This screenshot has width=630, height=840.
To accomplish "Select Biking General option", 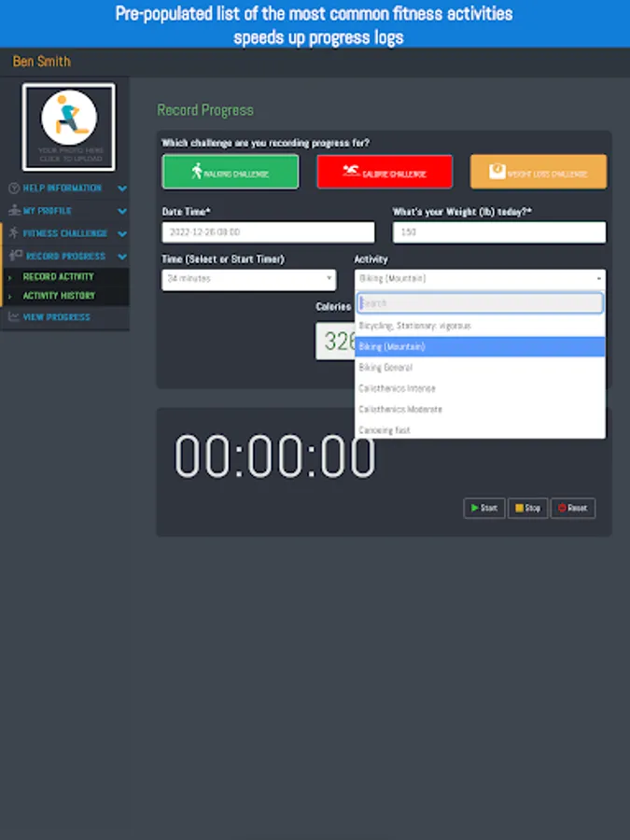I will (x=480, y=368).
